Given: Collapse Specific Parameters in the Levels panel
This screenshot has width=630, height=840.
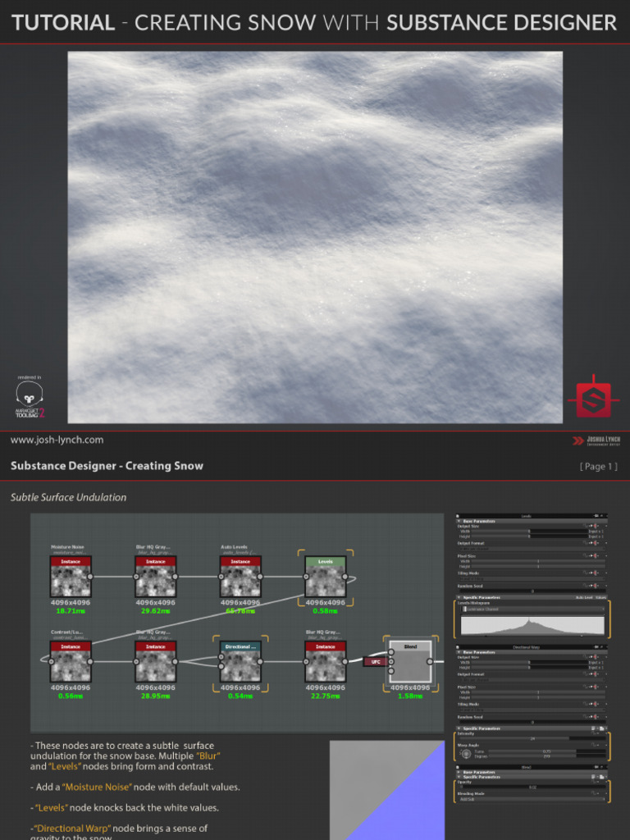Looking at the screenshot, I should tap(459, 597).
